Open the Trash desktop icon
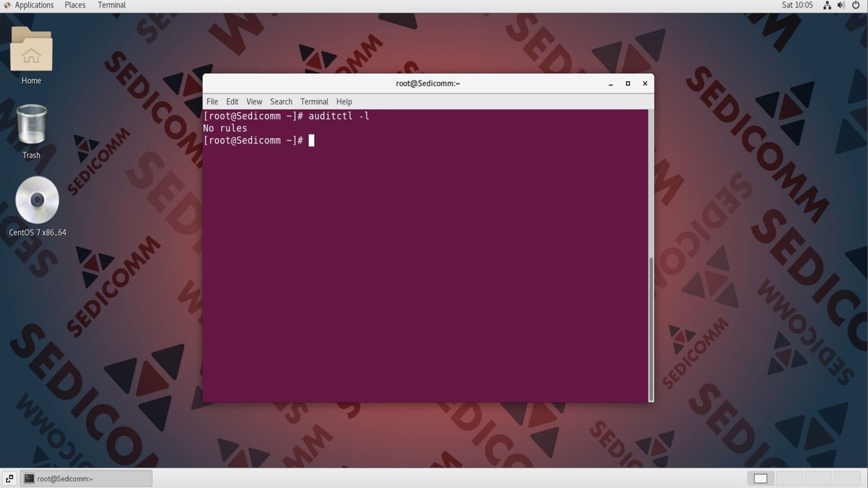Viewport: 868px width, 488px height. [x=31, y=125]
